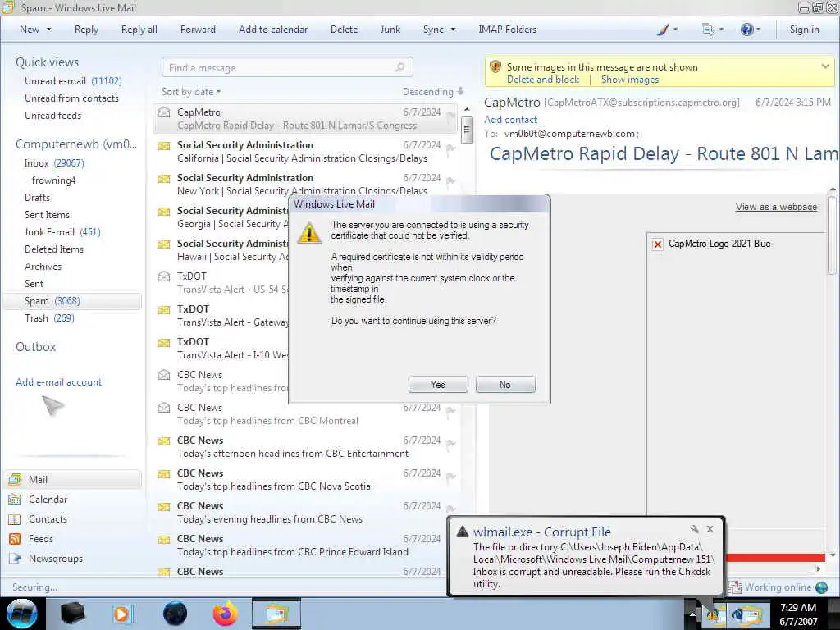Click Reply in the toolbar
Screen dimensions: 840x630
[x=86, y=30]
